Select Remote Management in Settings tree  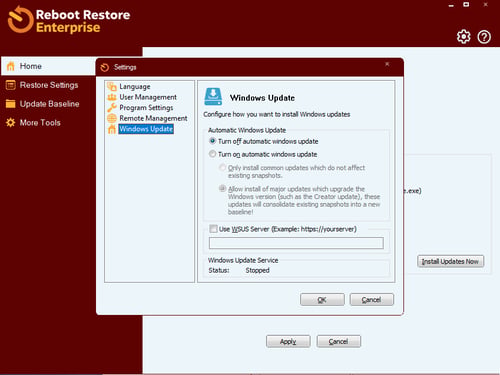[x=153, y=118]
